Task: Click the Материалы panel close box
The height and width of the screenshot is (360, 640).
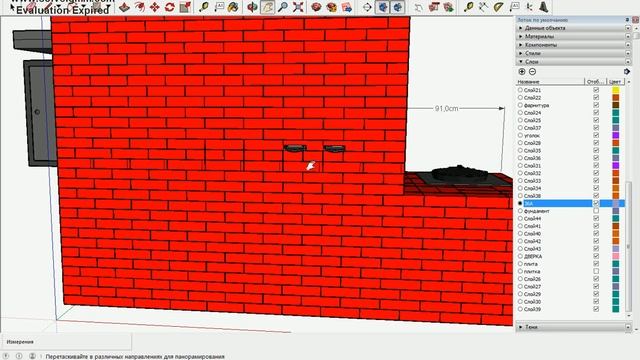Action: (628, 36)
